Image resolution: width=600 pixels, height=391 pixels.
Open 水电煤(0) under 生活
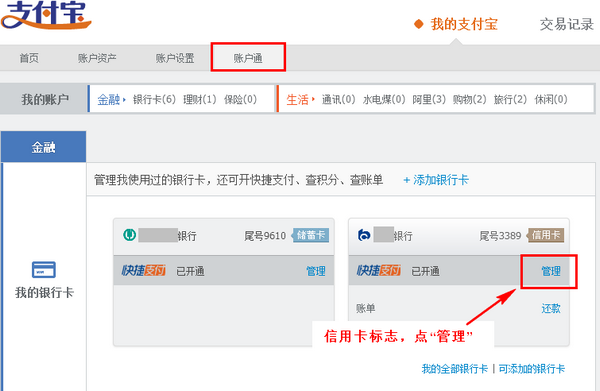tap(384, 99)
